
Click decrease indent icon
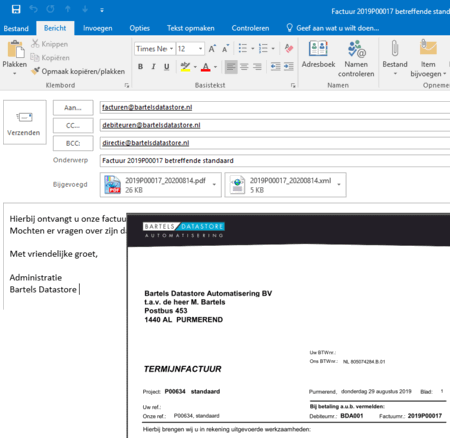(275, 67)
